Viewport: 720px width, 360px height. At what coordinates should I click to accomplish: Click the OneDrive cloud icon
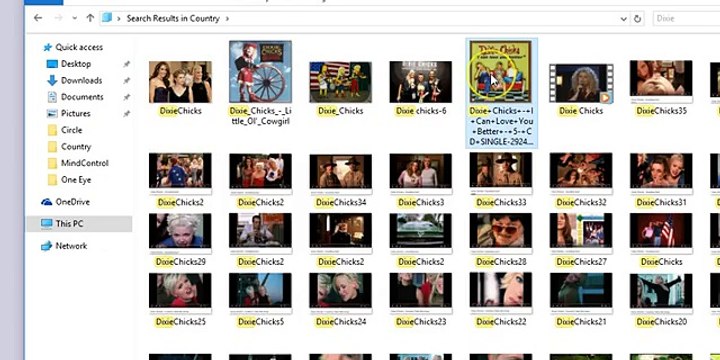coord(46,202)
